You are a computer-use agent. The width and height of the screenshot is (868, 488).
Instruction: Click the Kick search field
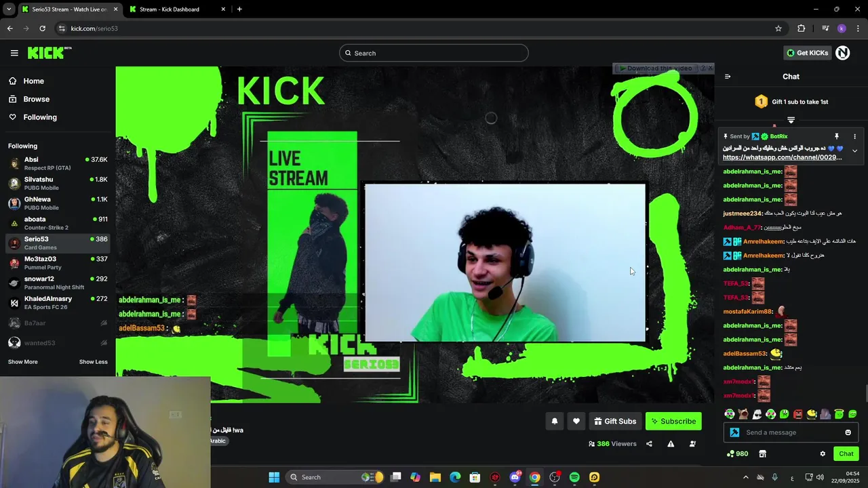click(434, 53)
